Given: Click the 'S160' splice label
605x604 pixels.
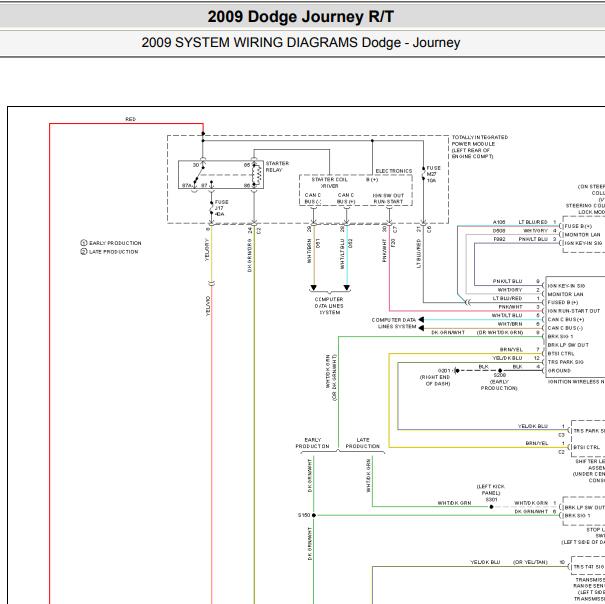Looking at the screenshot, I should point(304,515).
